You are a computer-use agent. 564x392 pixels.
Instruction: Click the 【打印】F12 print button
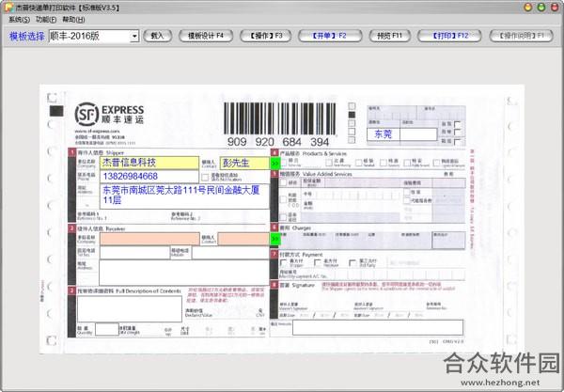click(x=449, y=36)
